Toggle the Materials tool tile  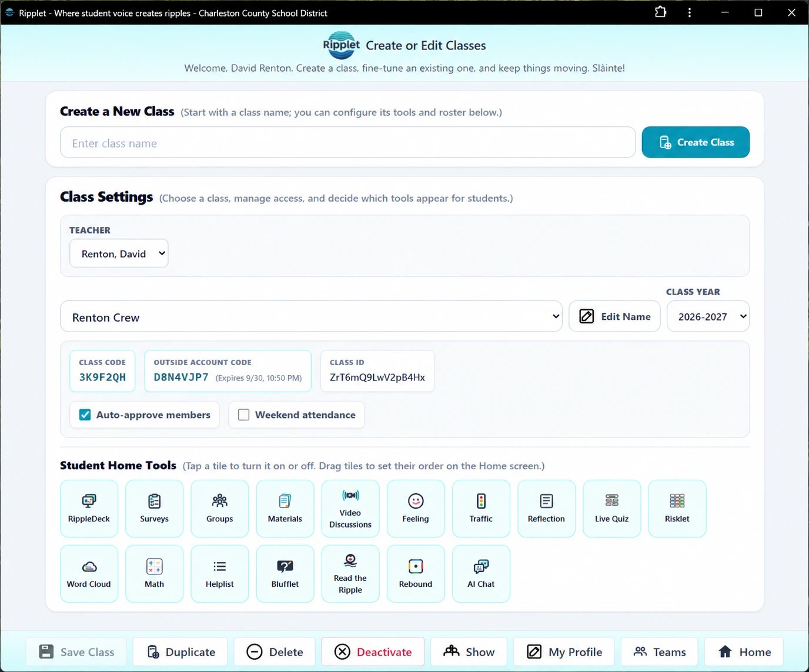tap(285, 509)
